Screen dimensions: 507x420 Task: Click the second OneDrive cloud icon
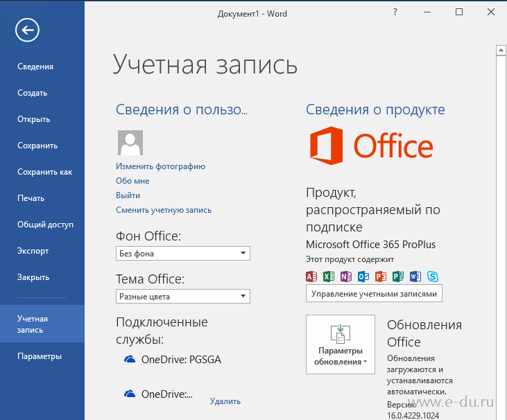[130, 394]
